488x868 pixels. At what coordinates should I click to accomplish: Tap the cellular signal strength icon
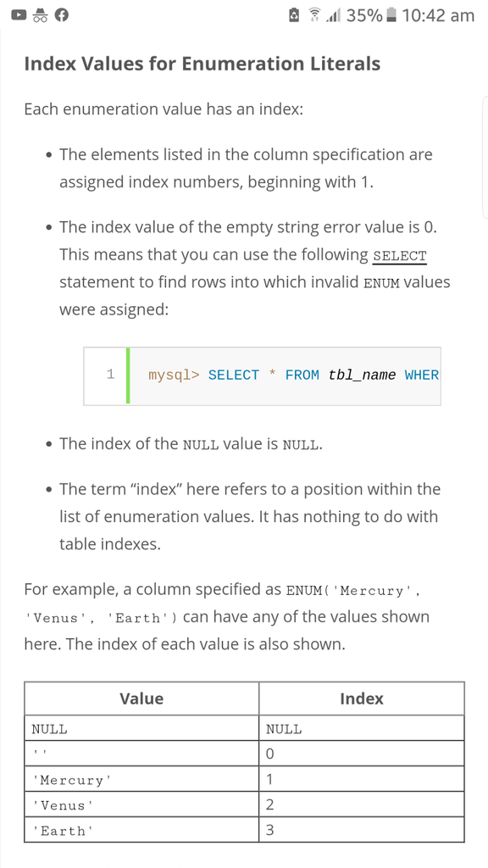click(333, 15)
